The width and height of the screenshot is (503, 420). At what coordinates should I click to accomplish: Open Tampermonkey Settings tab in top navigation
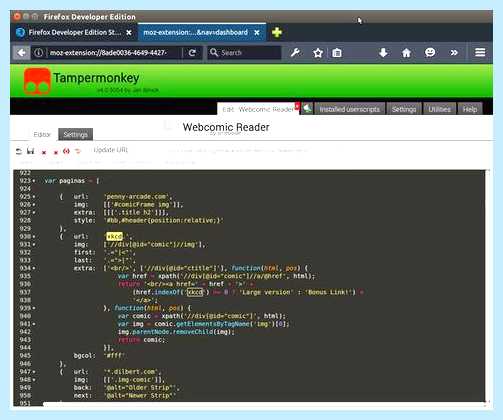(404, 109)
